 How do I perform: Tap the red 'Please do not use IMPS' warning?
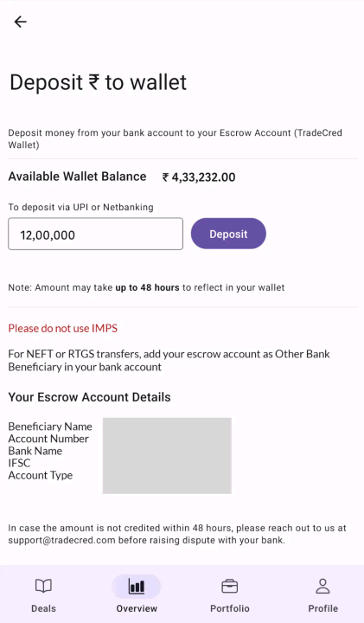[63, 329]
